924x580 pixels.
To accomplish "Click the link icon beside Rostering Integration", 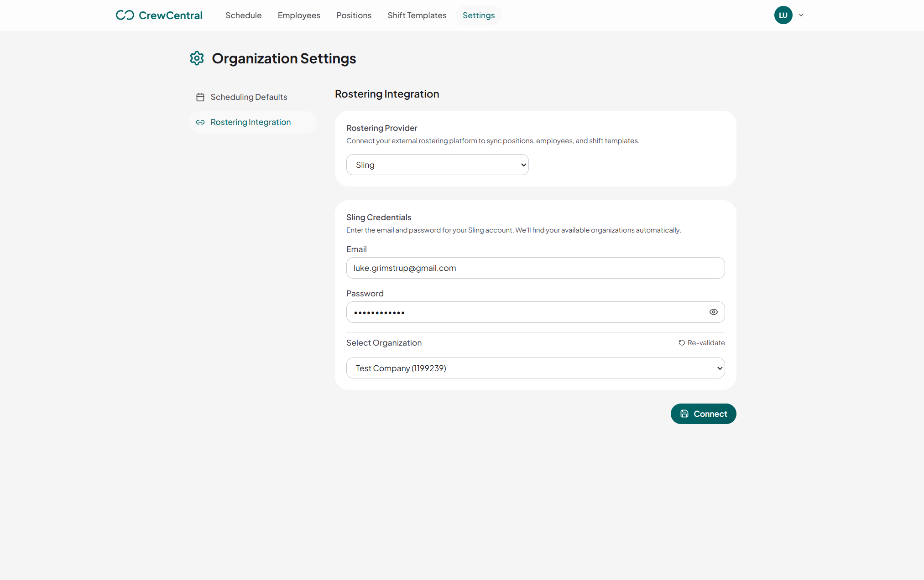I will click(x=200, y=122).
